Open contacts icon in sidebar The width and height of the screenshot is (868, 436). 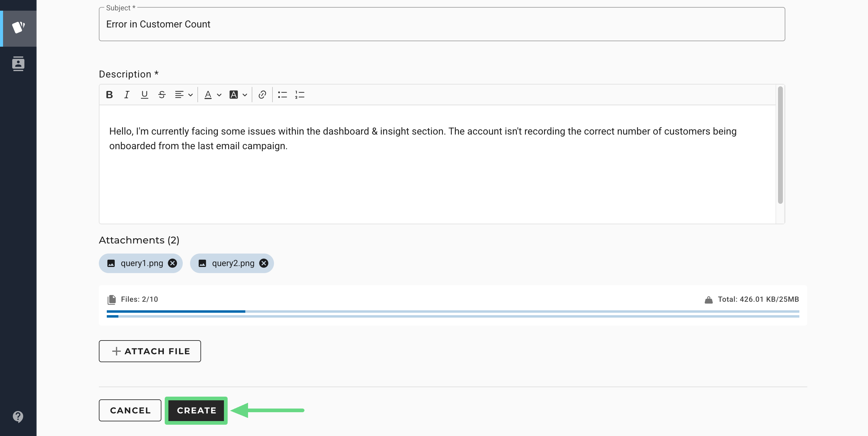(x=18, y=64)
